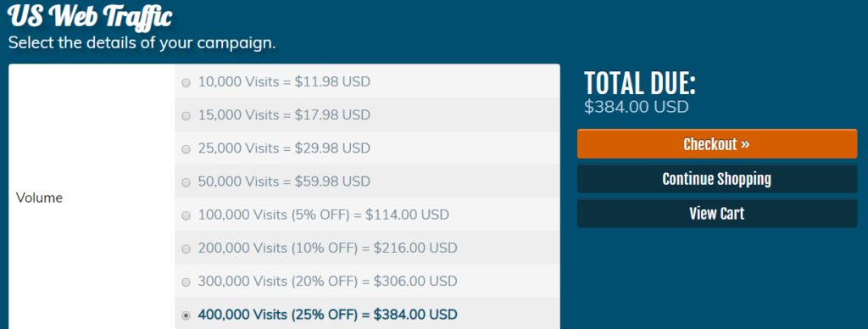Click the Continue Shopping button
This screenshot has width=868, height=329.
717,179
